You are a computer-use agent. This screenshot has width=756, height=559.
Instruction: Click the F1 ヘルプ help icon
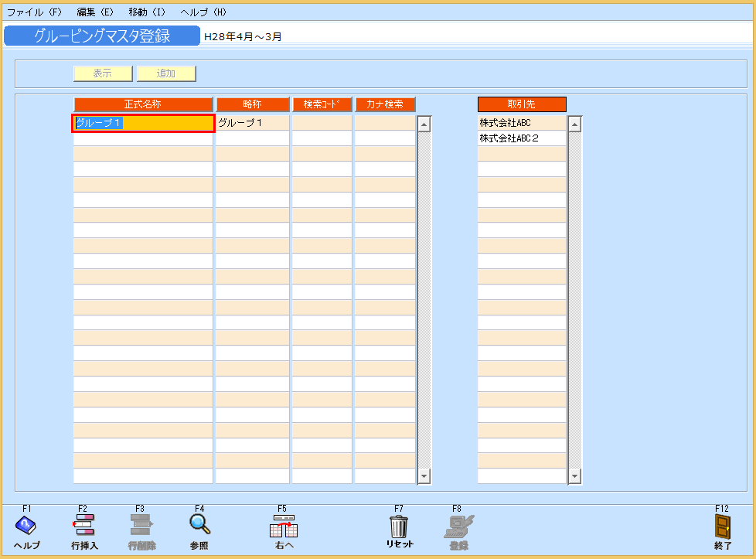pos(26,526)
